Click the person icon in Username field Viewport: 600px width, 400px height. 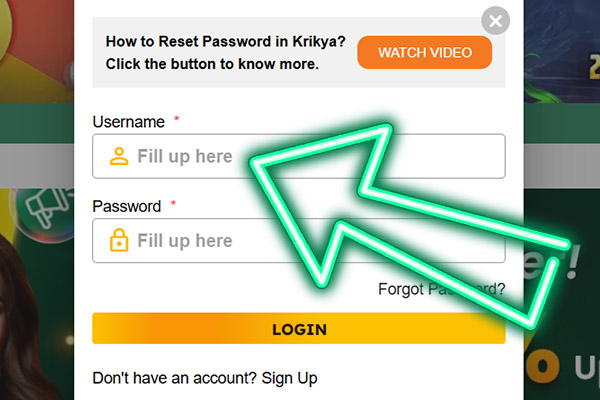click(x=119, y=156)
